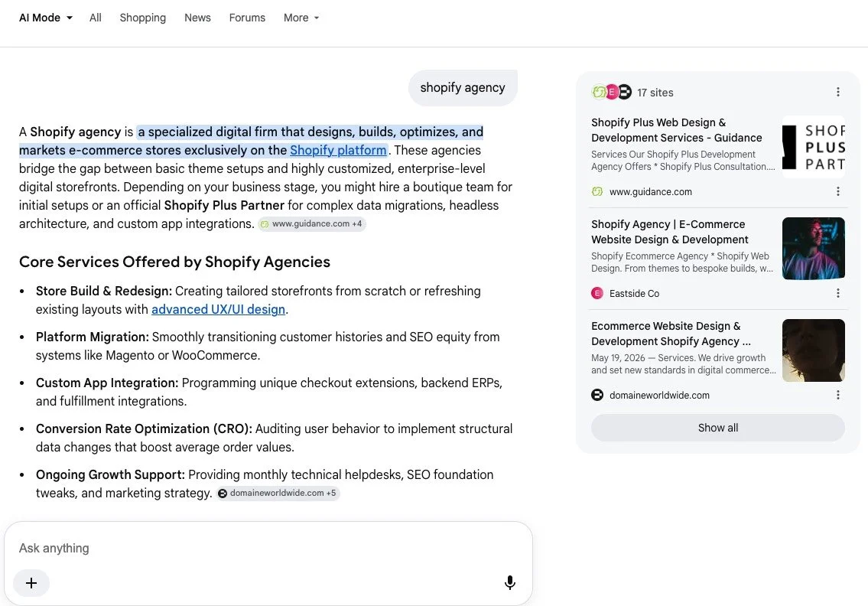Image resolution: width=868 pixels, height=606 pixels.
Task: Open Shopify Plus Web Design Guidance result
Action: point(677,130)
